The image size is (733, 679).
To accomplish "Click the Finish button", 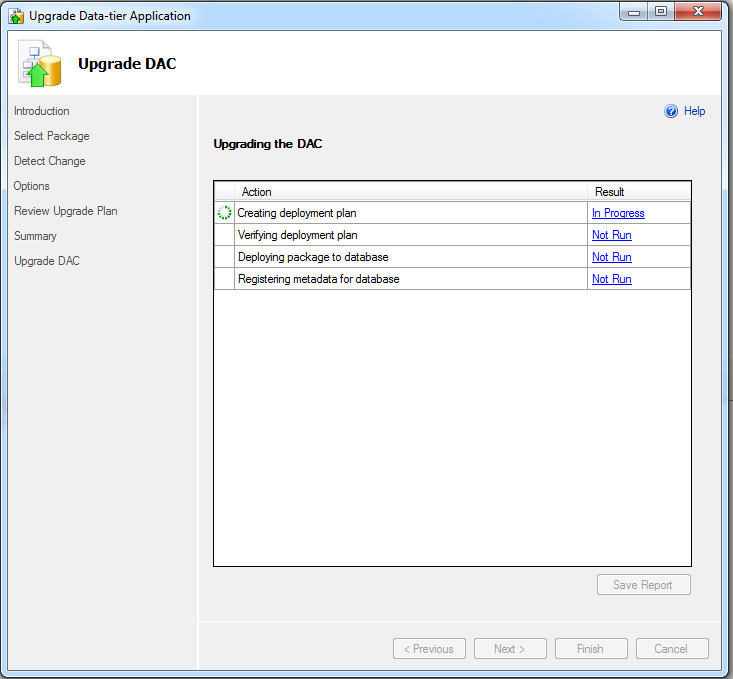I will tap(591, 649).
